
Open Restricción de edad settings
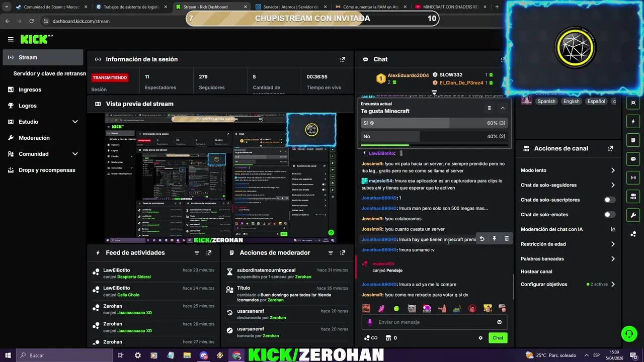click(568, 244)
